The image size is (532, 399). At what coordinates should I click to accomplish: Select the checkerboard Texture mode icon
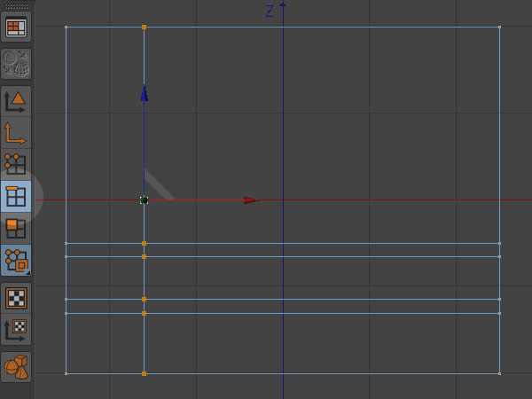[x=16, y=298]
